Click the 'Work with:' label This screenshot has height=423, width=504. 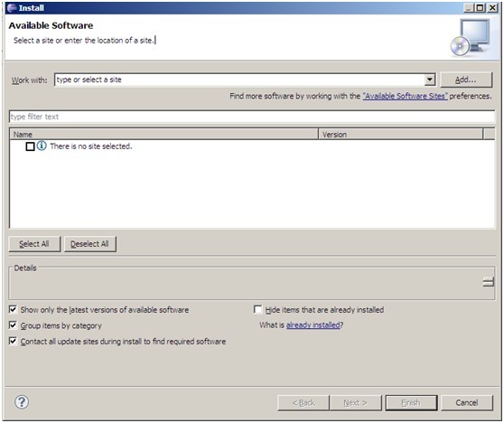point(29,80)
